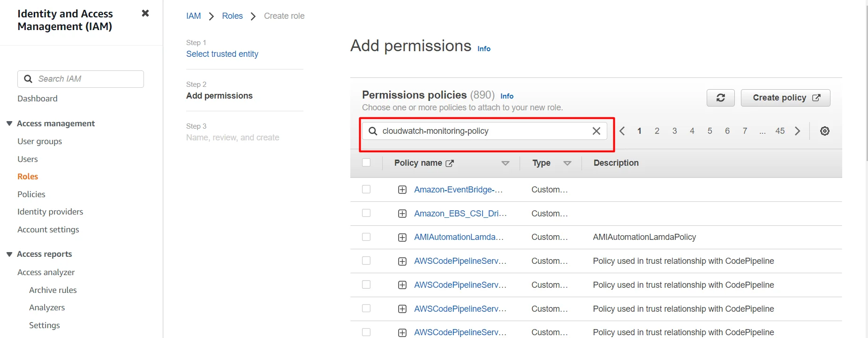This screenshot has width=868, height=338.
Task: Clear the policy search field text
Action: tap(596, 131)
